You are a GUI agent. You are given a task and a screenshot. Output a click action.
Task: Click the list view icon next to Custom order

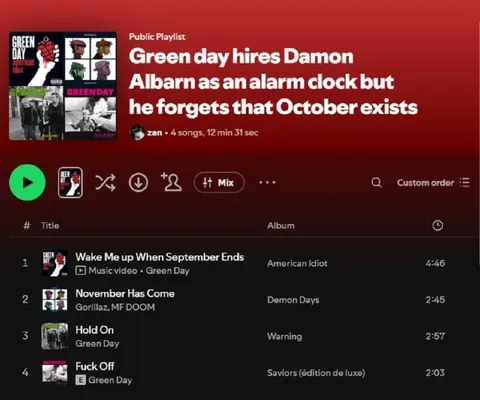[465, 182]
